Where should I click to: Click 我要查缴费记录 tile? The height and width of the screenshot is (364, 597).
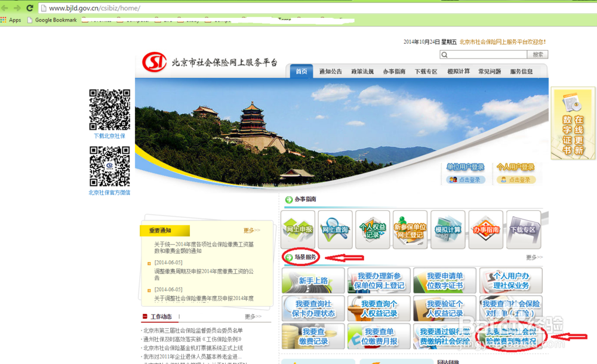313,336
